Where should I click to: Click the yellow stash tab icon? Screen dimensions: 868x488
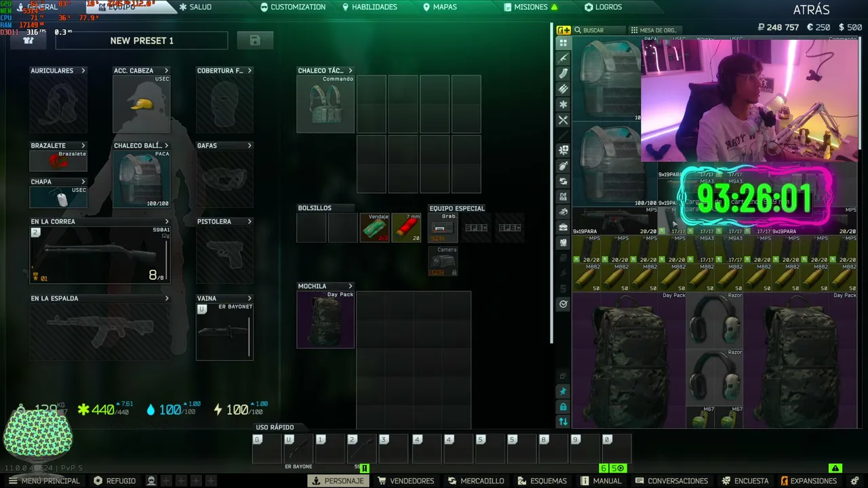pos(564,30)
